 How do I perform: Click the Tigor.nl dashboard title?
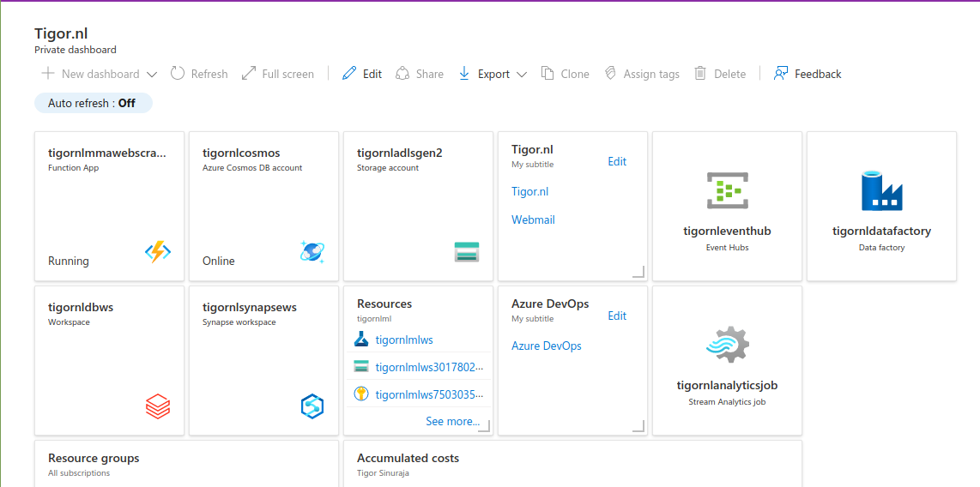coord(61,33)
